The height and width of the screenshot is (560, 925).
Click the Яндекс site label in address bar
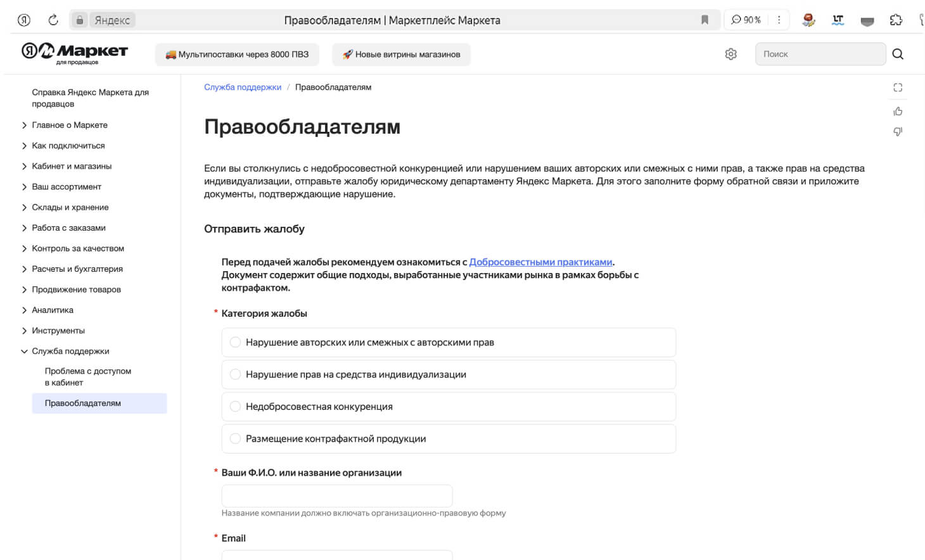coord(112,20)
